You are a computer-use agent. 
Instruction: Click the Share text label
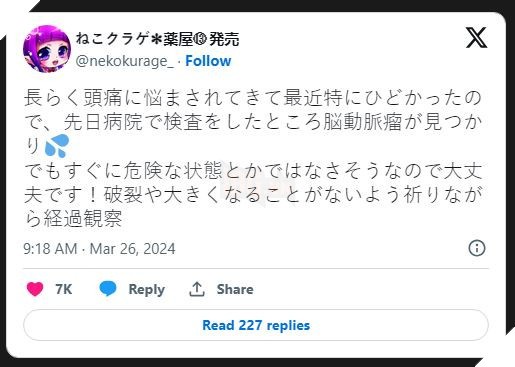(x=235, y=289)
